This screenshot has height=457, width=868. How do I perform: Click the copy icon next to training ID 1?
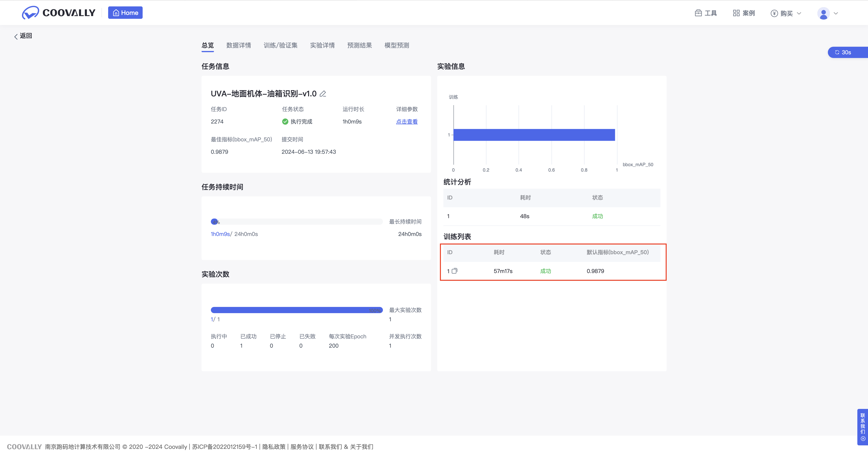[455, 271]
